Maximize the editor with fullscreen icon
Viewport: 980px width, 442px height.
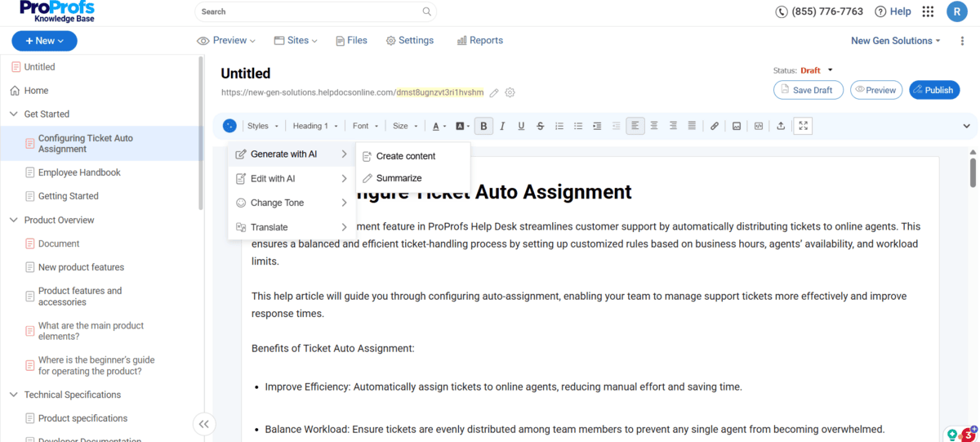tap(804, 126)
